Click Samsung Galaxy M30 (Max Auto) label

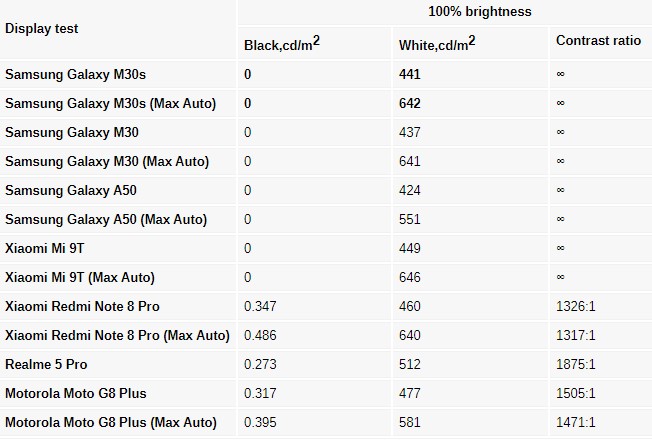(107, 161)
